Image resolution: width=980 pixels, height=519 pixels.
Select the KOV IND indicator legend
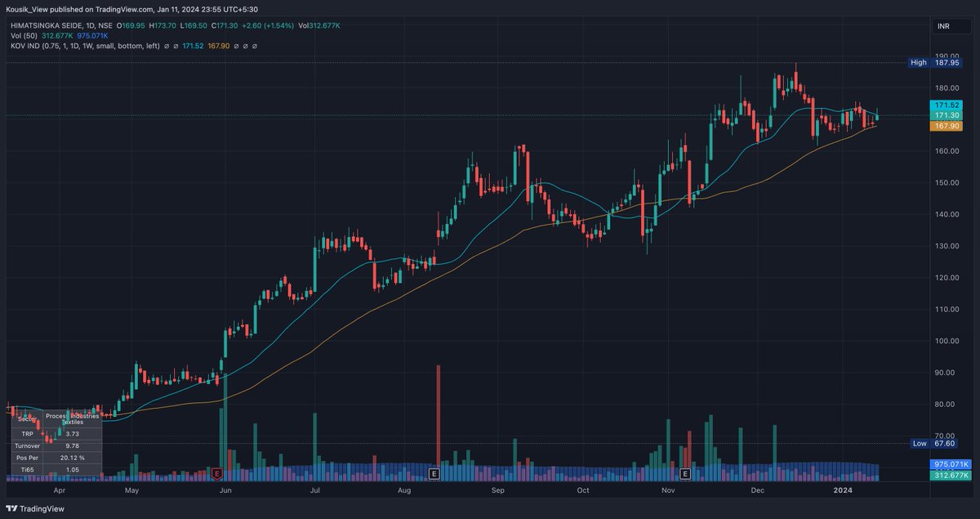85,46
